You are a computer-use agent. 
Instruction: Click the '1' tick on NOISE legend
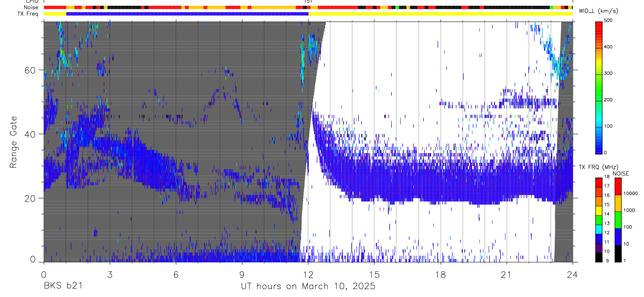pyautogui.click(x=625, y=260)
